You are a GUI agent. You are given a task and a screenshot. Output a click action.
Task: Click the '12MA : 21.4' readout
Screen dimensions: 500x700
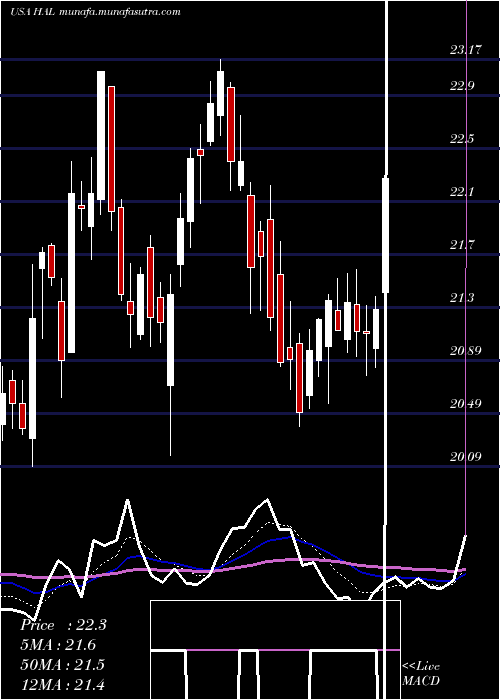[62, 684]
